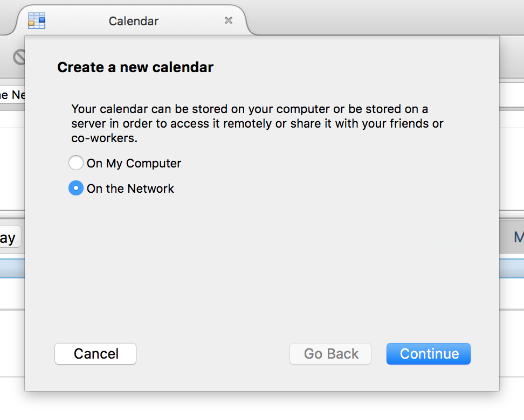The height and width of the screenshot is (420, 524).
Task: Click the blue highlighted row left of dialog
Action: point(12,268)
